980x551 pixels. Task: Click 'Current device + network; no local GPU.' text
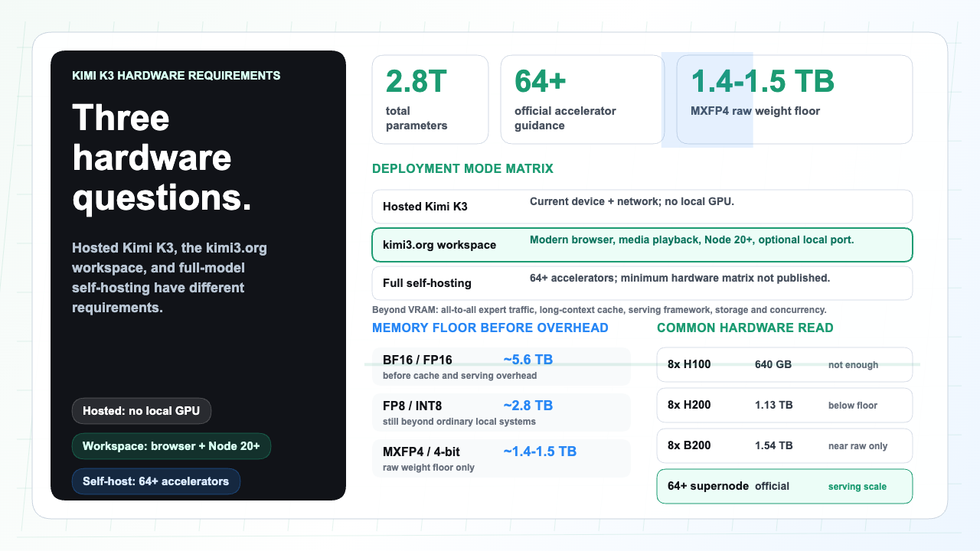pyautogui.click(x=632, y=201)
